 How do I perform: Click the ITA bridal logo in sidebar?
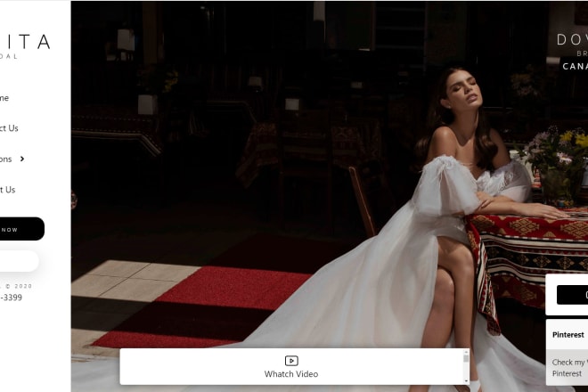pos(25,45)
